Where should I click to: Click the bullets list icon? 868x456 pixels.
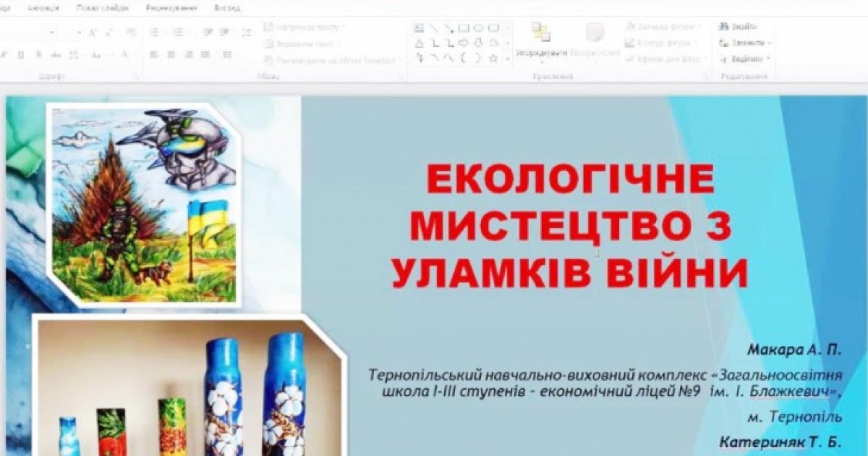154,33
